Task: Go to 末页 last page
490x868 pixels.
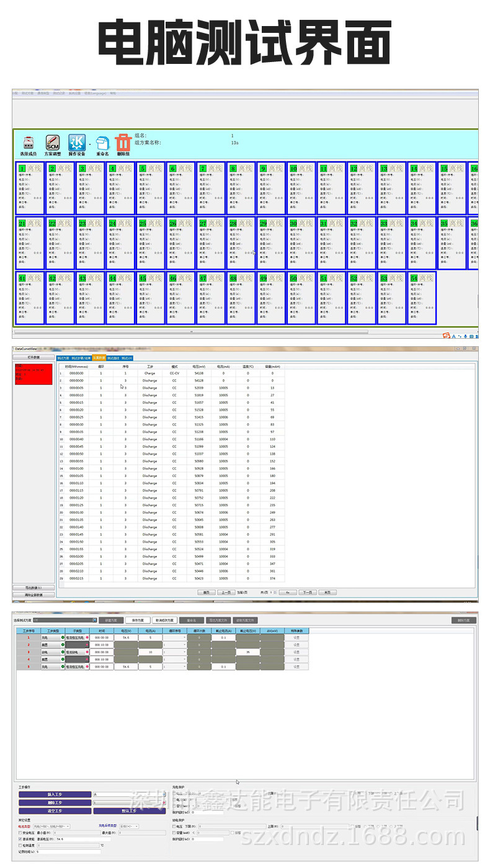Action: click(x=327, y=593)
